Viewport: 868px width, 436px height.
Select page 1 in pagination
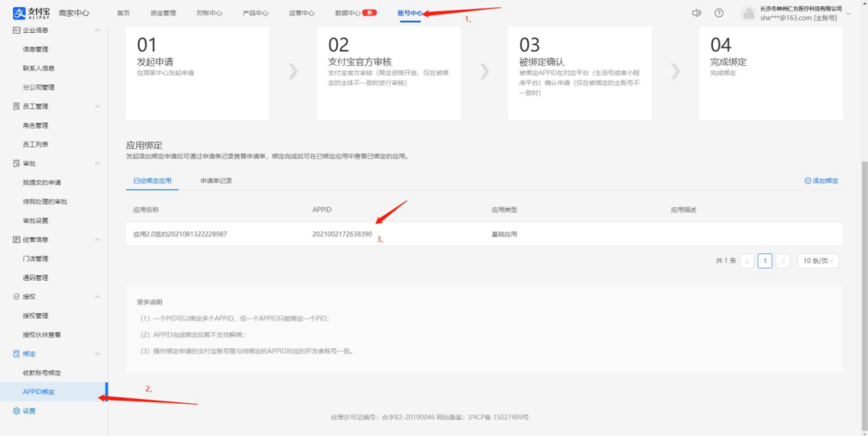coord(765,261)
